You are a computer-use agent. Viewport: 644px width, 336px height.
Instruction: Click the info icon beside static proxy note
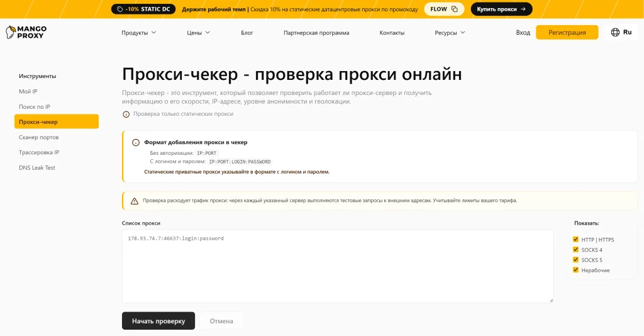click(x=126, y=114)
